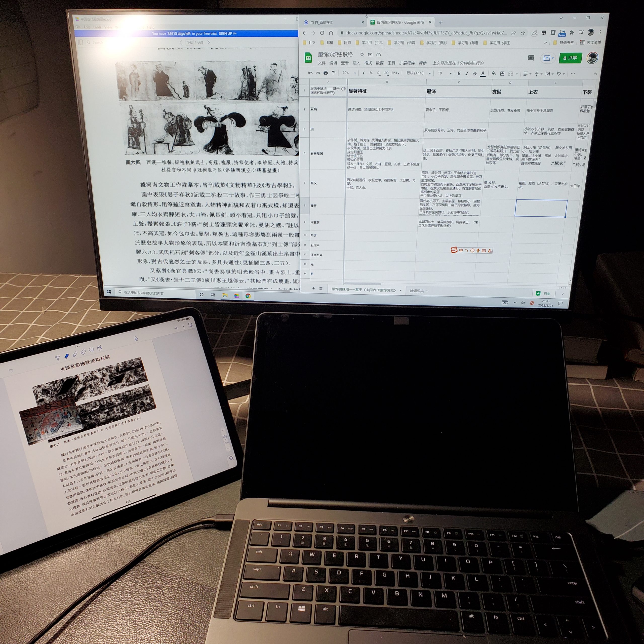Open the 文件 menu

pyautogui.click(x=321, y=63)
